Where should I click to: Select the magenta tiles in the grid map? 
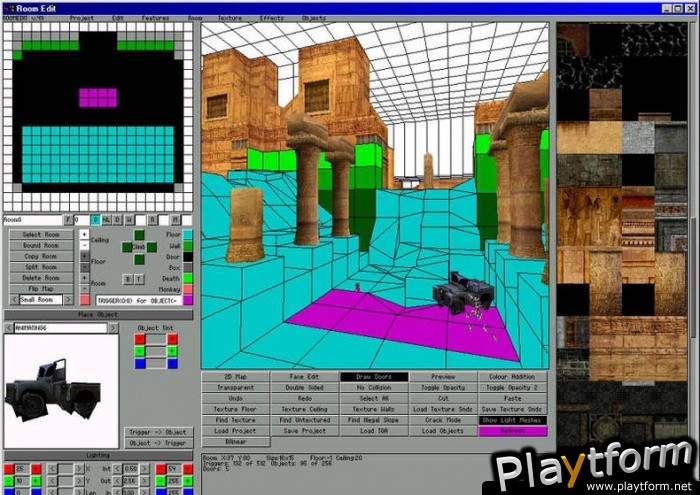point(98,97)
